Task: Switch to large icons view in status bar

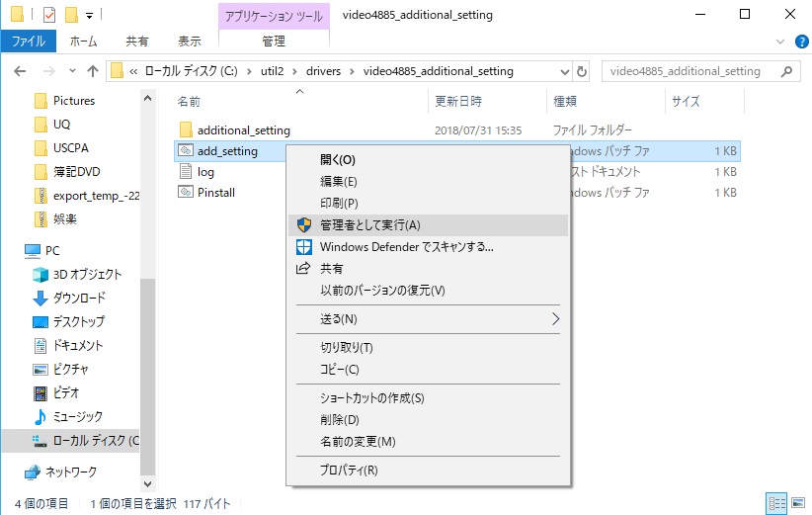Action: (798, 502)
